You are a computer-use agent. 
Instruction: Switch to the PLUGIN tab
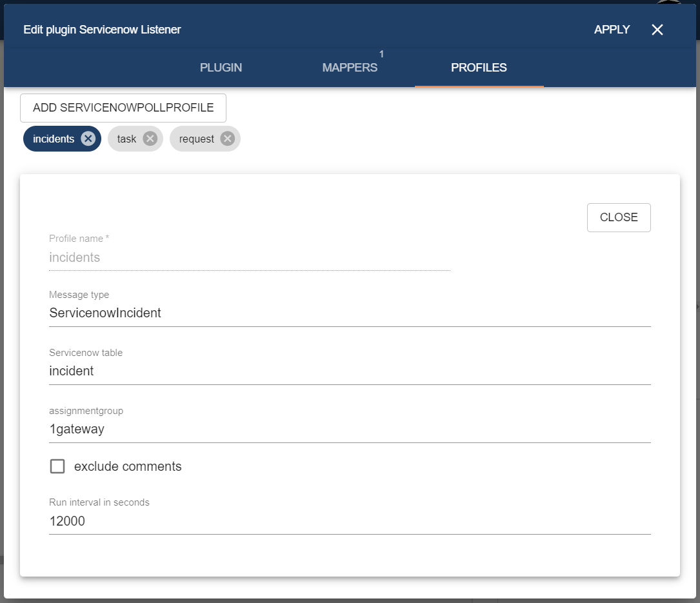coord(221,68)
